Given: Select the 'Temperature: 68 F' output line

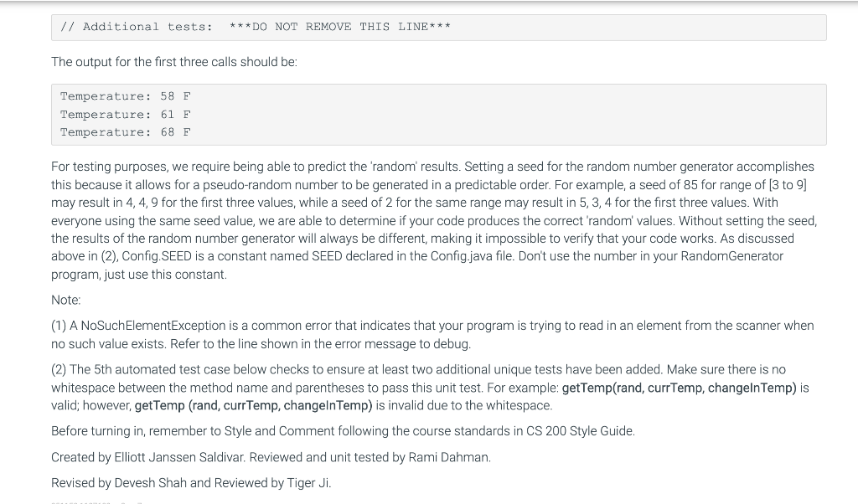Looking at the screenshot, I should pos(124,132).
